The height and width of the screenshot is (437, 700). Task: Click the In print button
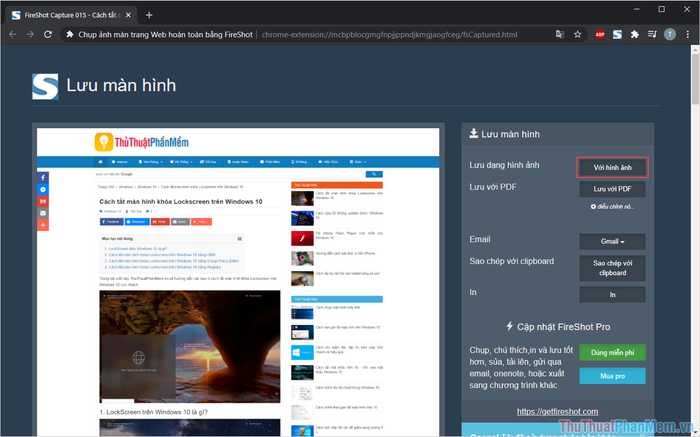click(612, 295)
